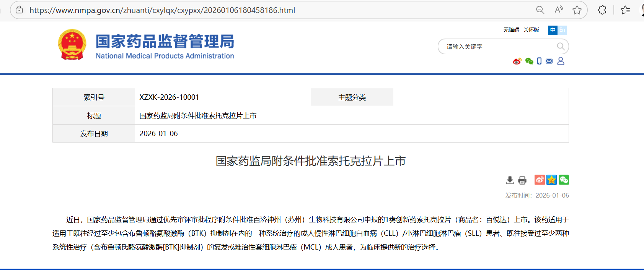Open the user account icon in header
Image resolution: width=644 pixels, height=274 pixels.
[x=561, y=61]
